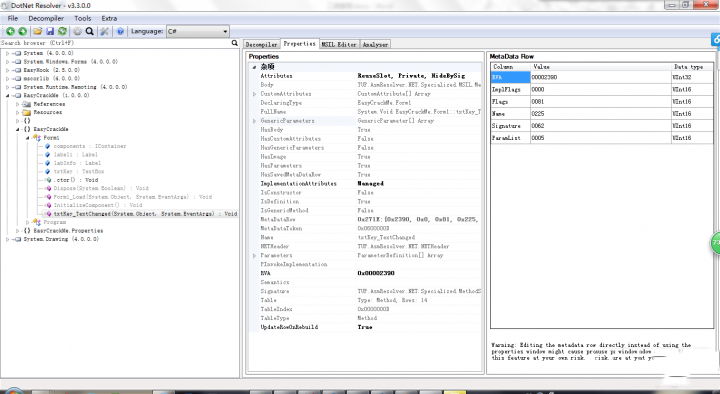720x394 pixels.
Task: Reload assemblies with the green refresh icon
Action: click(62, 31)
